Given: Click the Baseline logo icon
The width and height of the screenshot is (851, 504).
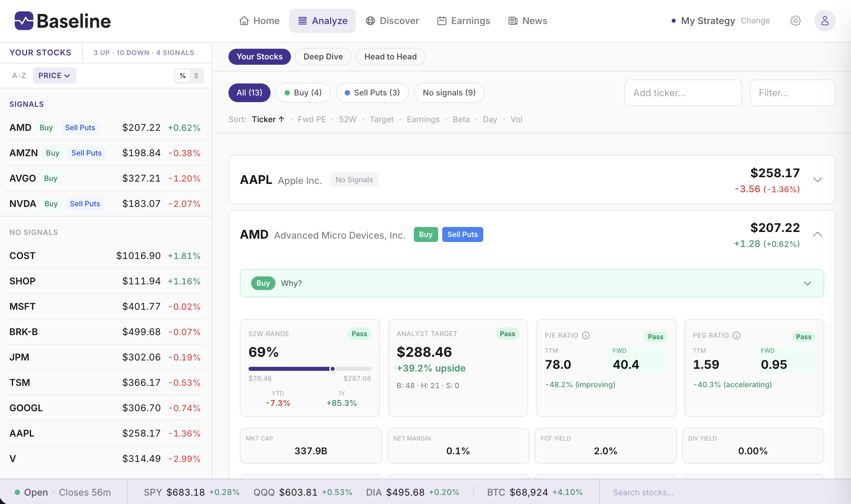Looking at the screenshot, I should [x=24, y=20].
